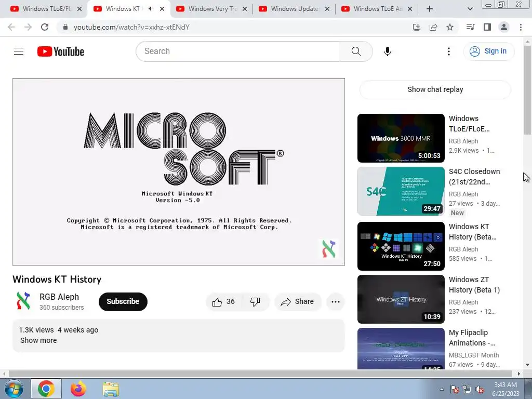Switch to the Windows Update tab
The image size is (532, 399).
(294, 9)
